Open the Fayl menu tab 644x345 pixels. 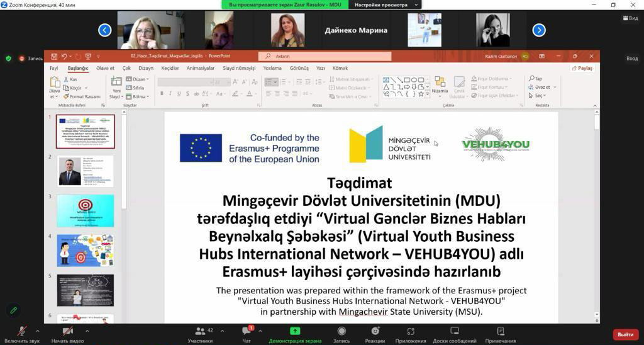tap(54, 68)
